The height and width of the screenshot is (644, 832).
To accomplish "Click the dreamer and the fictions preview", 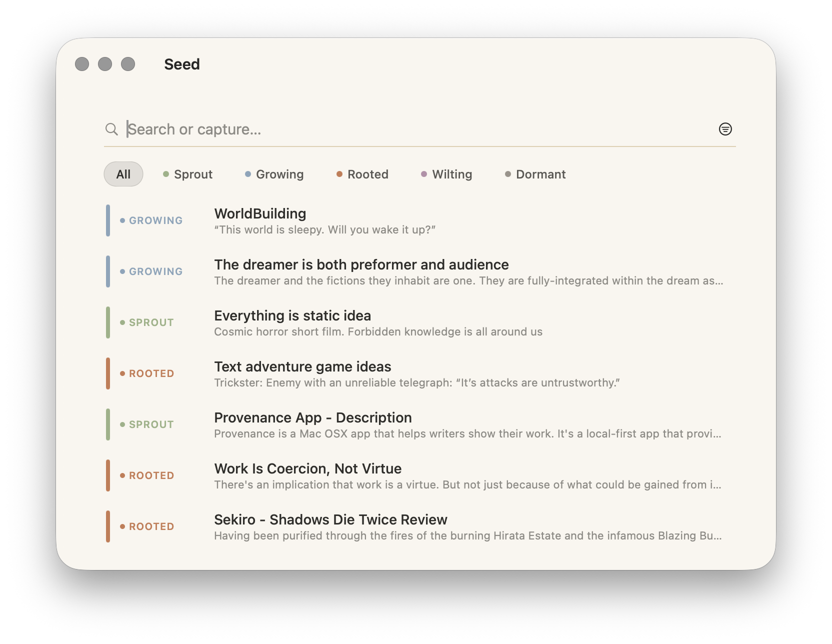I will (x=468, y=281).
